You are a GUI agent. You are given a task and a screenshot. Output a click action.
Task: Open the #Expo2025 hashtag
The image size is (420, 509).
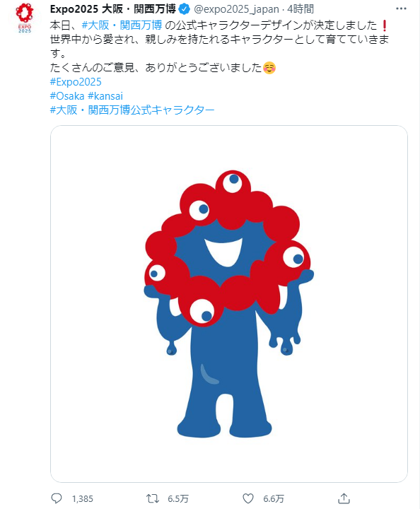point(76,82)
